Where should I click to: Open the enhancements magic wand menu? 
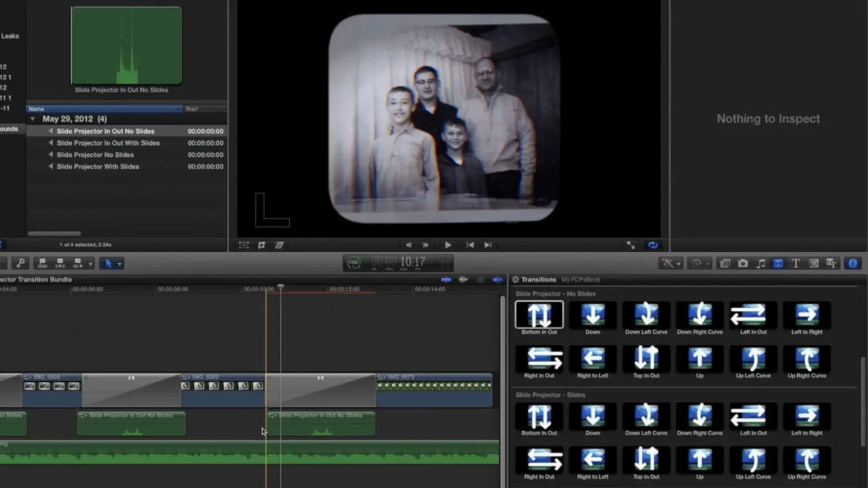pyautogui.click(x=671, y=264)
